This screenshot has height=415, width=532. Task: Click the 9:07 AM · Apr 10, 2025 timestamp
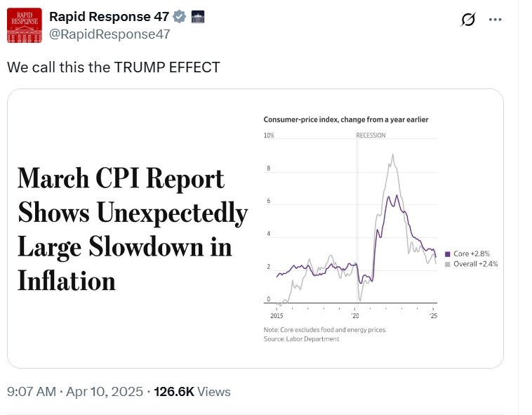tap(75, 391)
